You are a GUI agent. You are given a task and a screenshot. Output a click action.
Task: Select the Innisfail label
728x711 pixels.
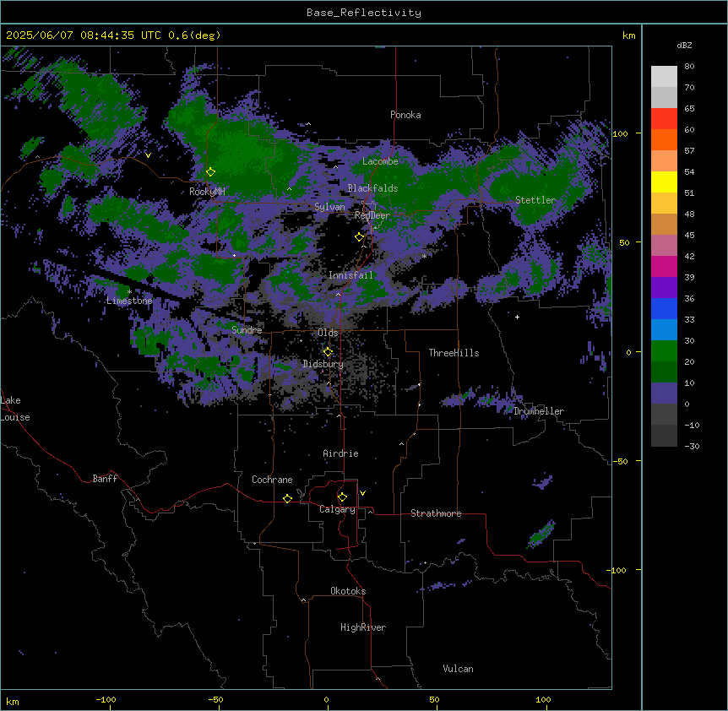tap(350, 275)
